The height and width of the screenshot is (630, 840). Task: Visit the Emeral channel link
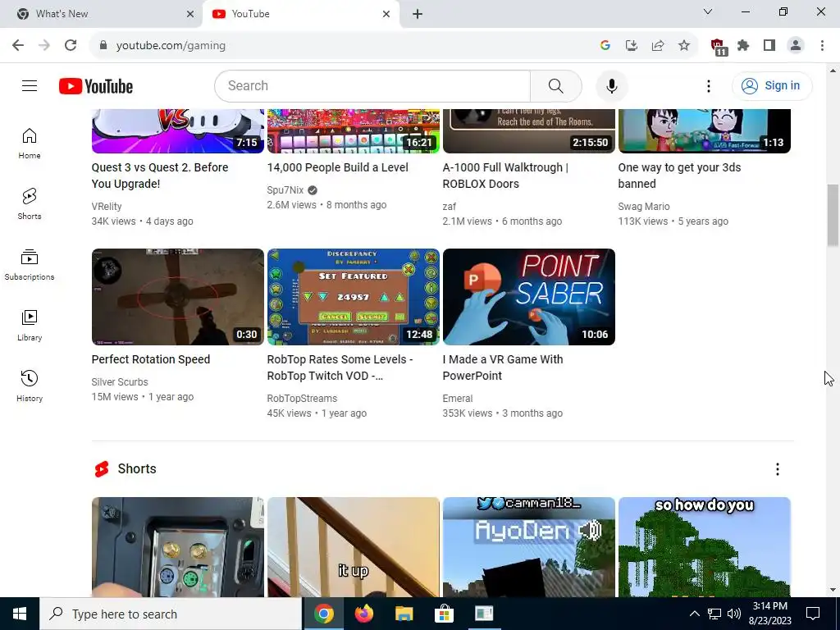(458, 399)
